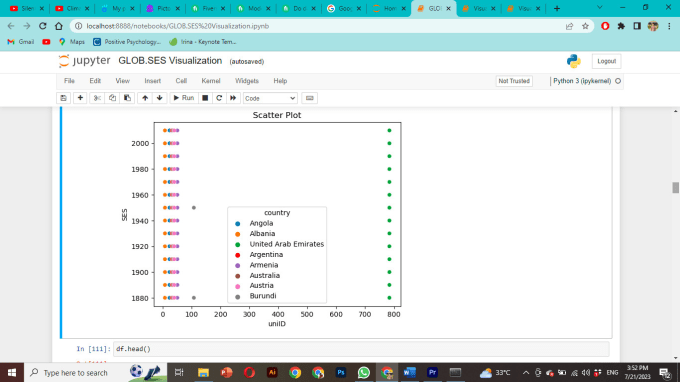This screenshot has height=382, width=680.
Task: Switch to the Pictory tab
Action: 163,8
